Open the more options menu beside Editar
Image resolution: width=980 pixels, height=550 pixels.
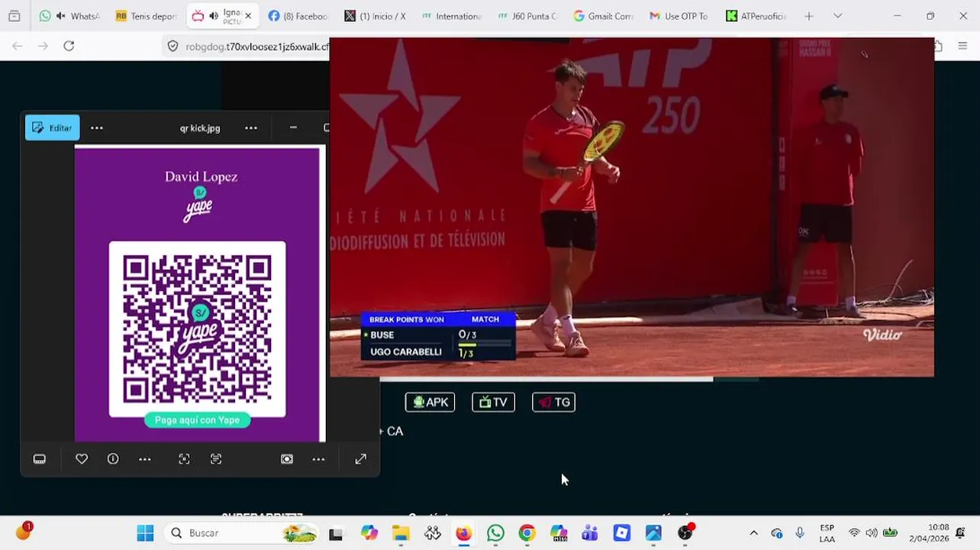(97, 128)
